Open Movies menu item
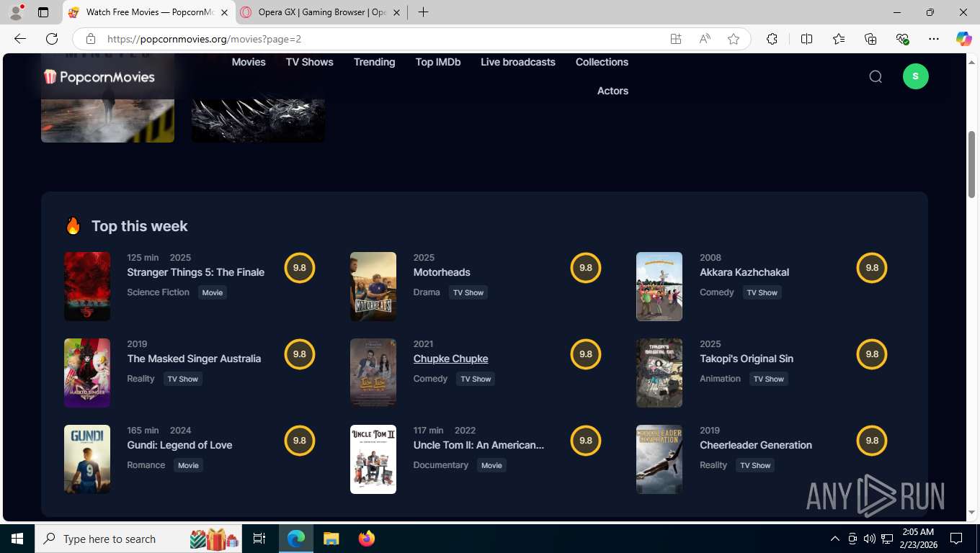Screen dimensions: 980x553 249,62
